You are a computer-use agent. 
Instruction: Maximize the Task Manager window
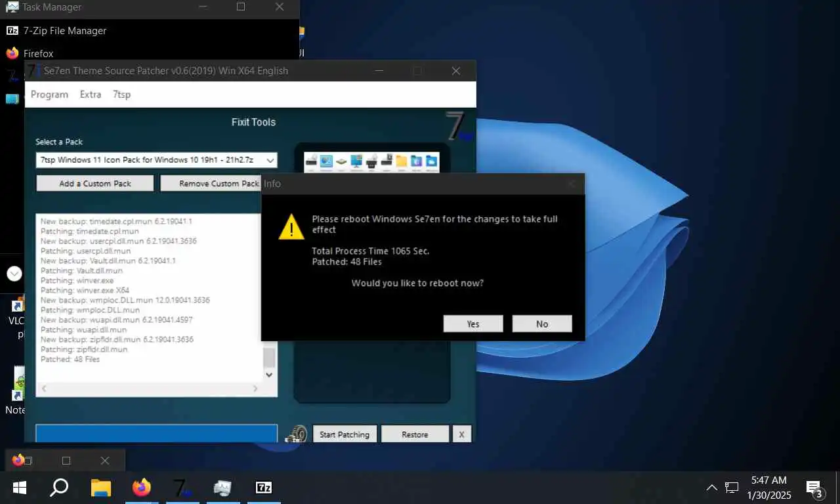click(241, 7)
